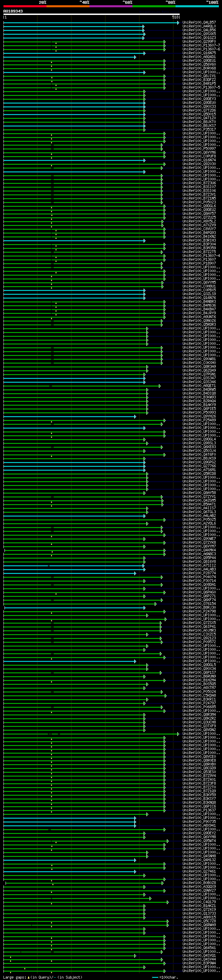
Task: Click the AU189343 query label
Action: point(13,11)
